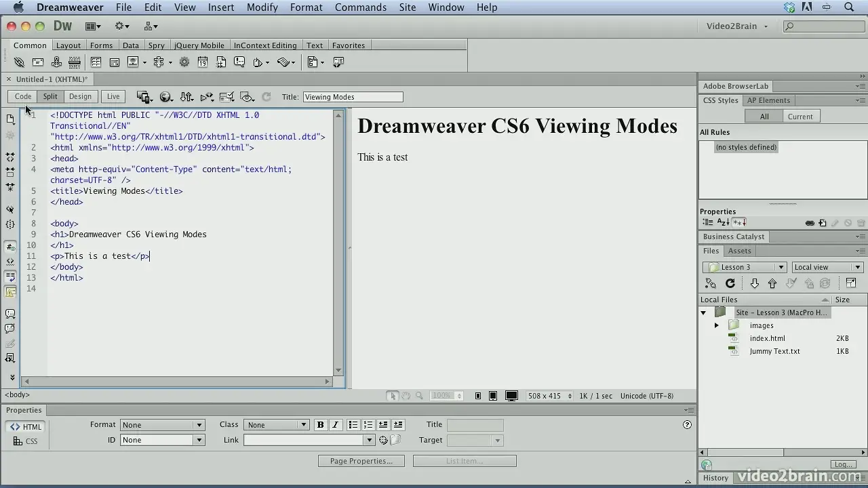Open the Local view dropdown
This screenshot has height=488, width=868.
pyautogui.click(x=827, y=267)
